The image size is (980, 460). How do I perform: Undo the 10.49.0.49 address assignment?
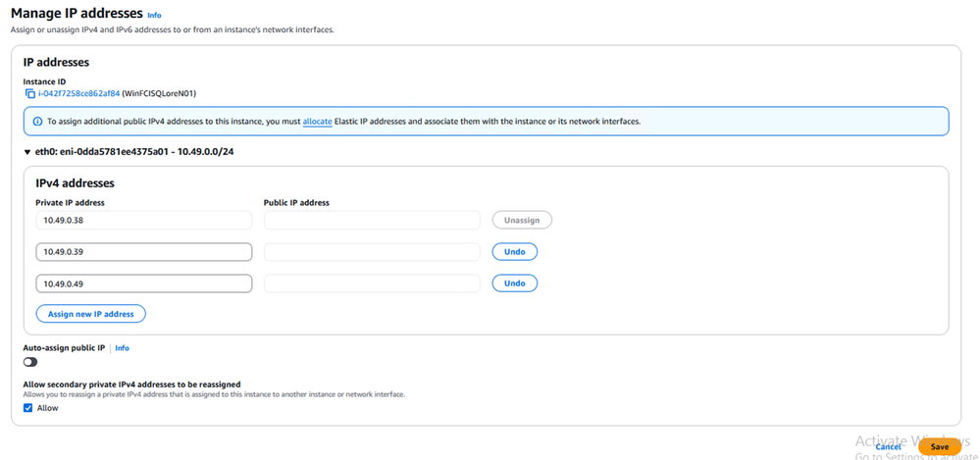[x=514, y=283]
